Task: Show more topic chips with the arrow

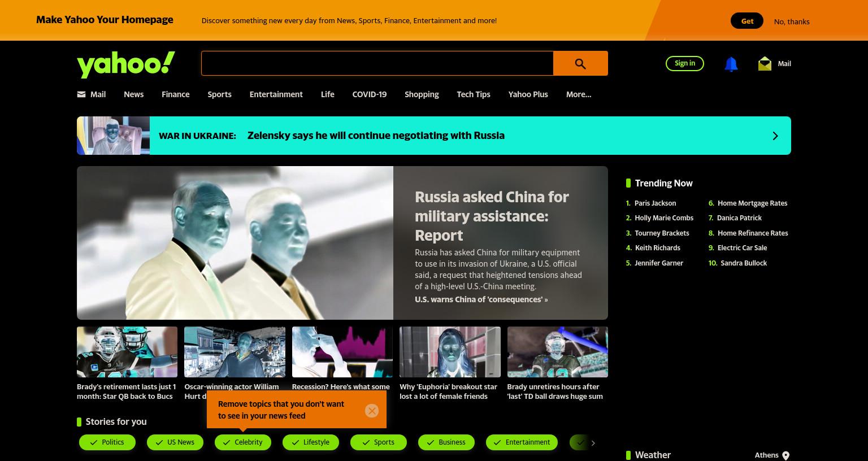Action: pyautogui.click(x=593, y=443)
